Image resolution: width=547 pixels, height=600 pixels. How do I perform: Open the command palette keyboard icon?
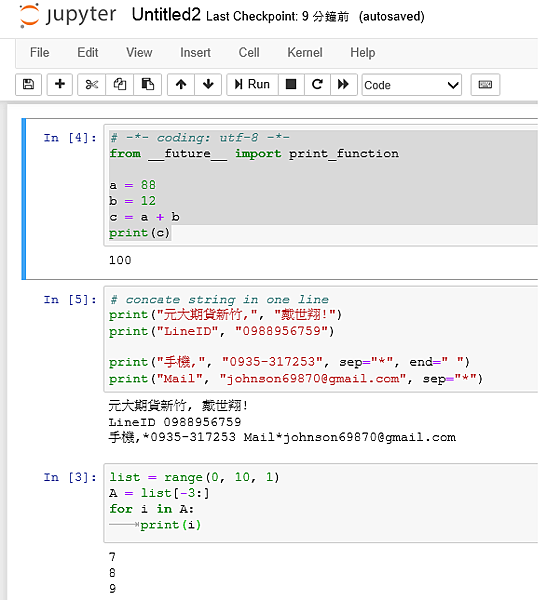(x=485, y=84)
